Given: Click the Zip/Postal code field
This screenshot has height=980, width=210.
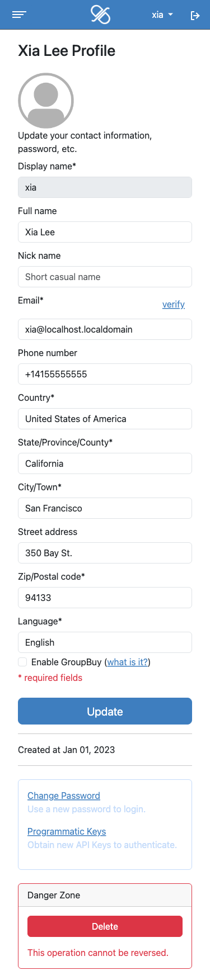Looking at the screenshot, I should coord(105,598).
